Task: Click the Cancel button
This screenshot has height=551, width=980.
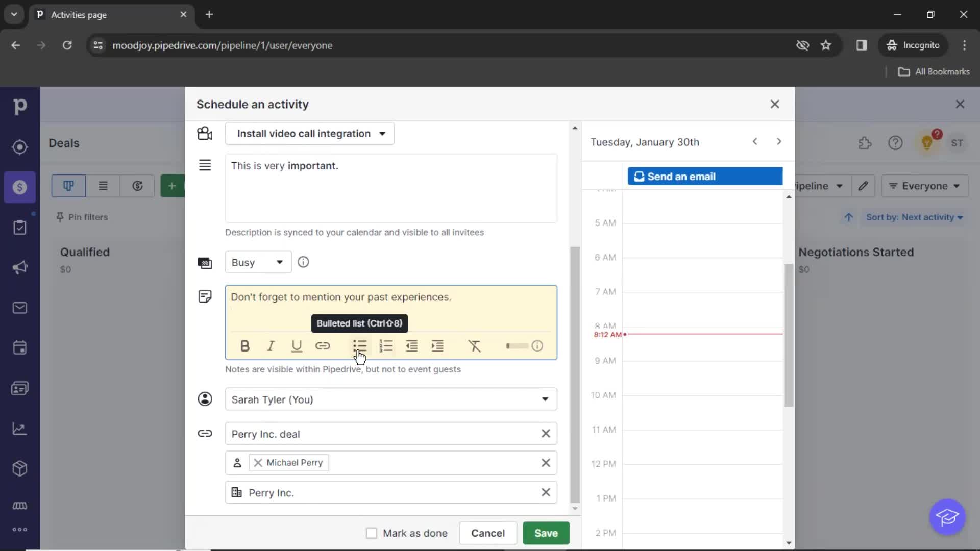Action: (488, 533)
